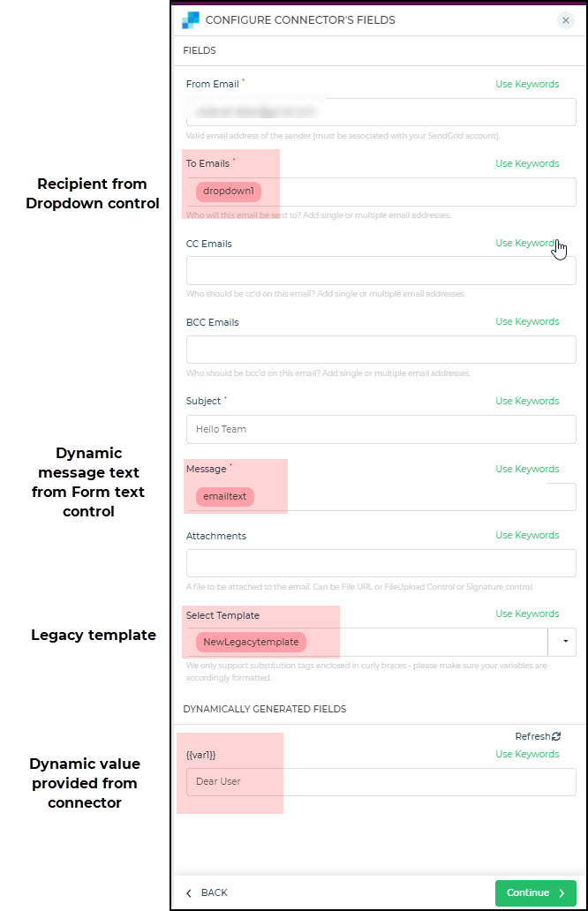588x911 pixels.
Task: Click the Subject field showing Hello Team
Action: coord(380,429)
